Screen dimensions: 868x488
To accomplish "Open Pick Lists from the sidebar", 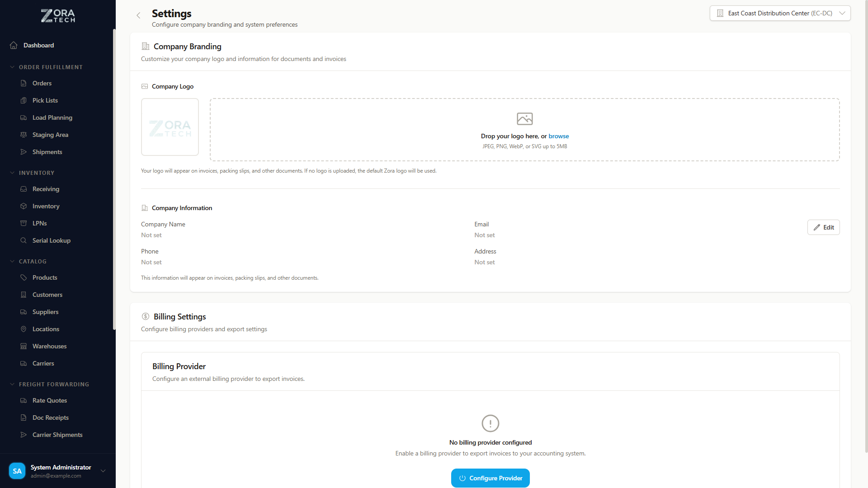I will pos(45,100).
